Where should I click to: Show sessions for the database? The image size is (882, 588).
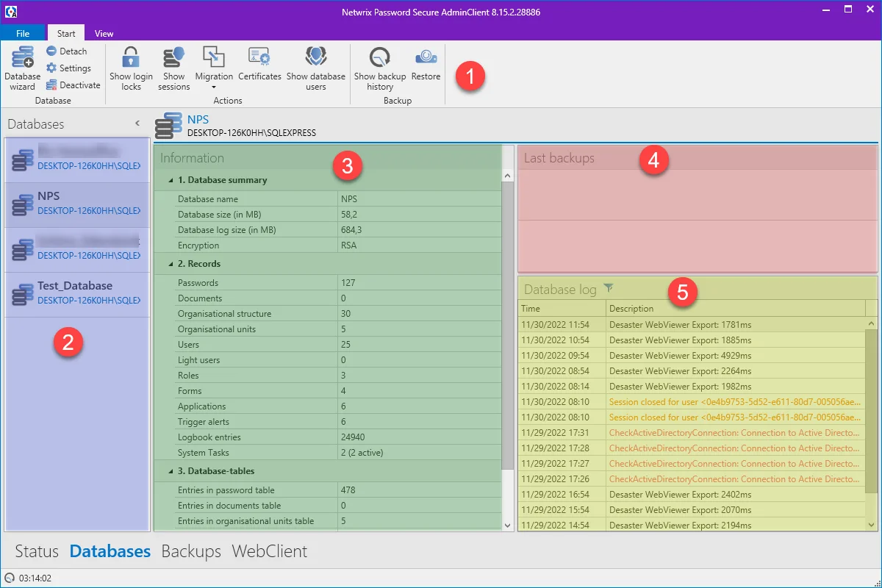tap(174, 68)
